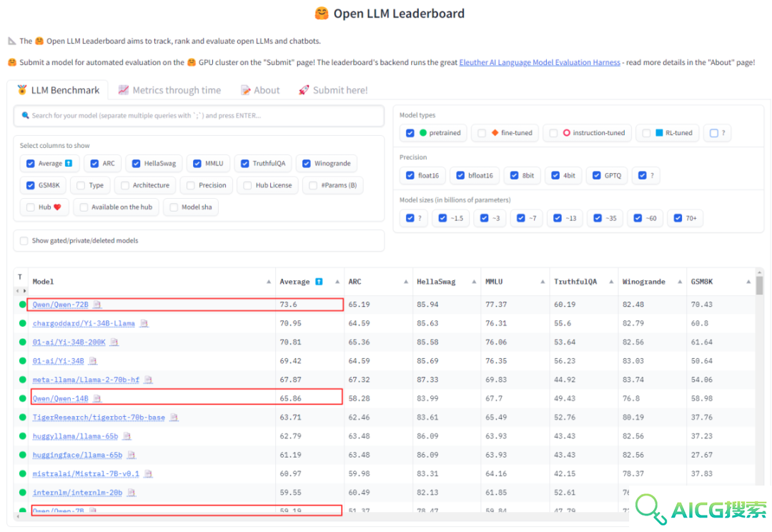This screenshot has width=772, height=532.
Task: Enable the RL-tuned model type checkbox
Action: (646, 133)
